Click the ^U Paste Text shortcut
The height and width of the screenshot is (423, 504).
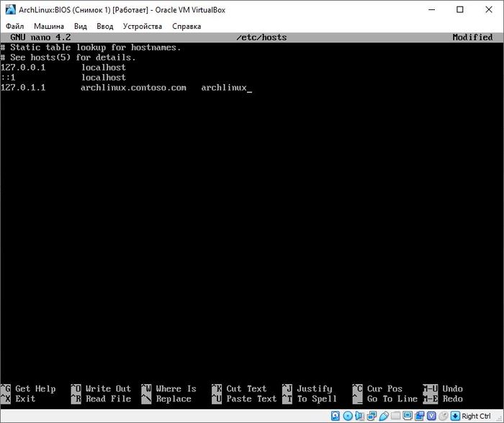pos(244,399)
